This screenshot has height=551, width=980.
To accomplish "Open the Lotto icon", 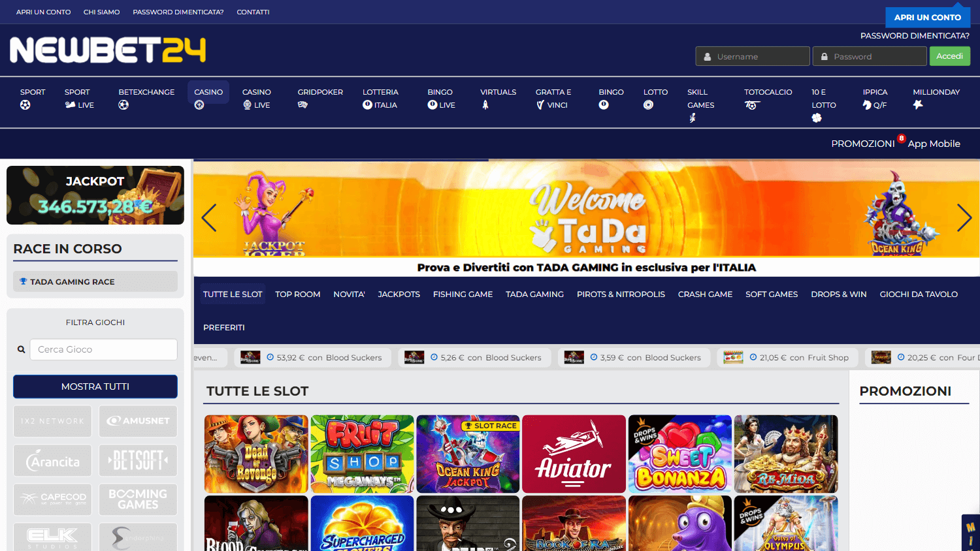I will [x=648, y=104].
